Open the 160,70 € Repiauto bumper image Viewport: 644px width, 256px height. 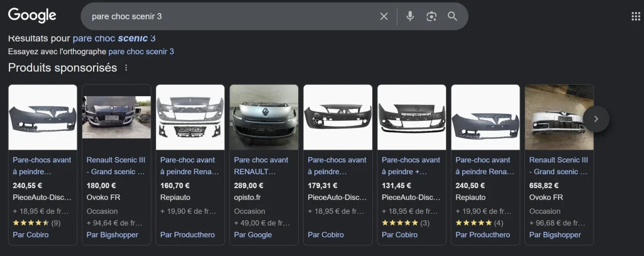click(x=190, y=117)
